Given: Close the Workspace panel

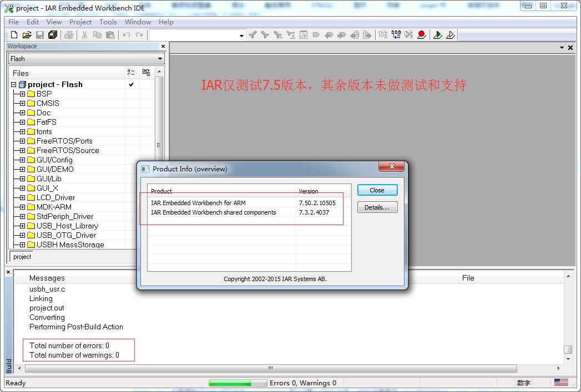Looking at the screenshot, I should coord(163,46).
